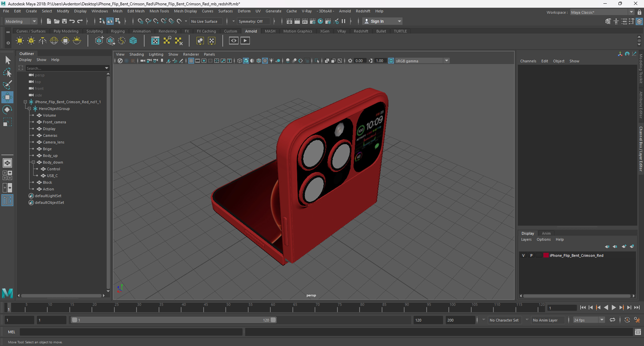Activate the Lasso select tool
Image resolution: width=644 pixels, height=346 pixels.
point(7,72)
